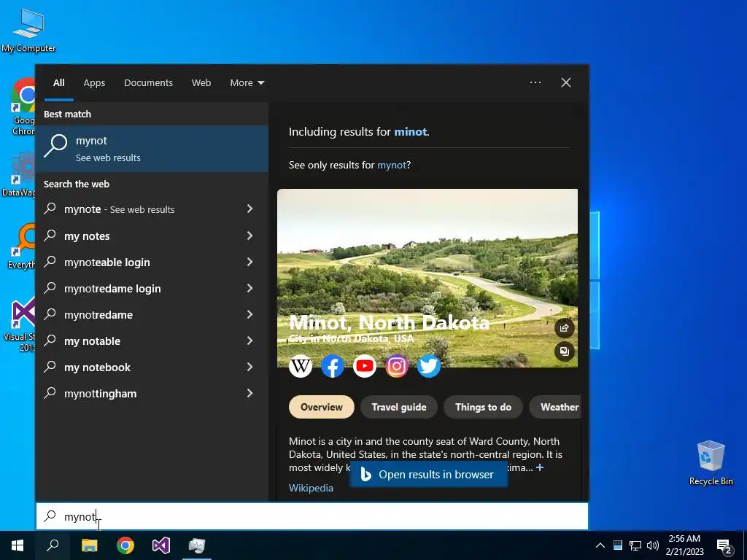Select the Overview pill tab
The width and height of the screenshot is (747, 560).
tap(322, 407)
